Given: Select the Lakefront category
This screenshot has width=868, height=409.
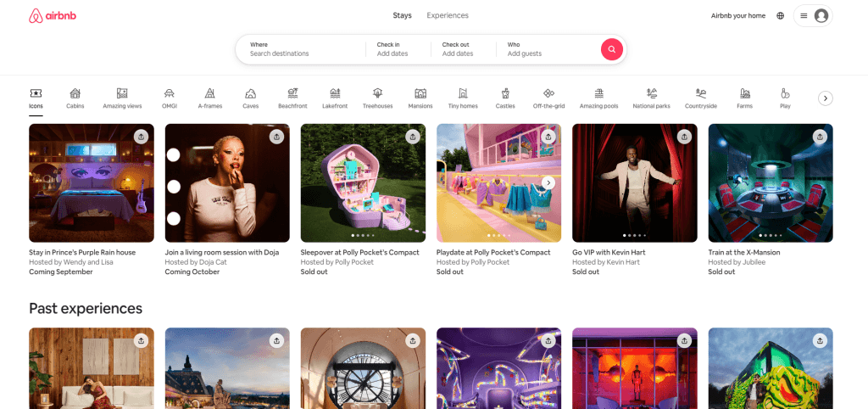Looking at the screenshot, I should pyautogui.click(x=335, y=98).
